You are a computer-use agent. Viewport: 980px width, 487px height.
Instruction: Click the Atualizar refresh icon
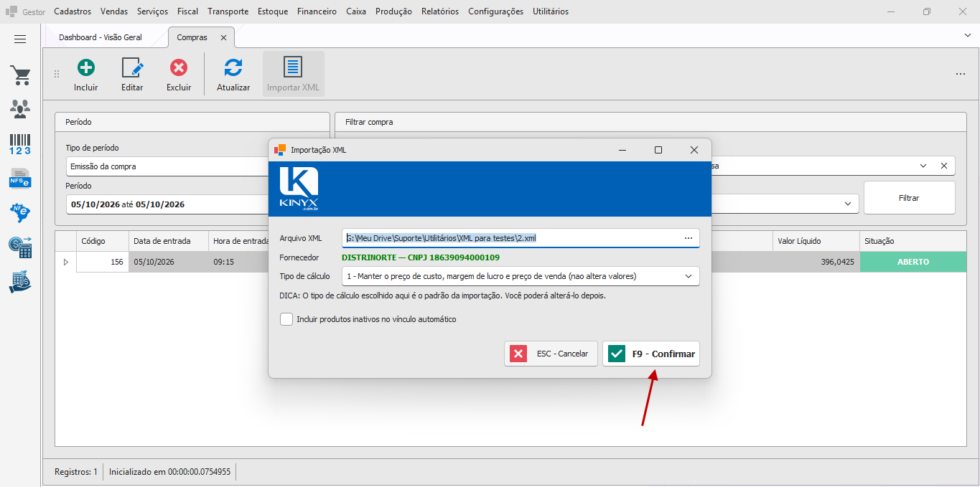[233, 68]
